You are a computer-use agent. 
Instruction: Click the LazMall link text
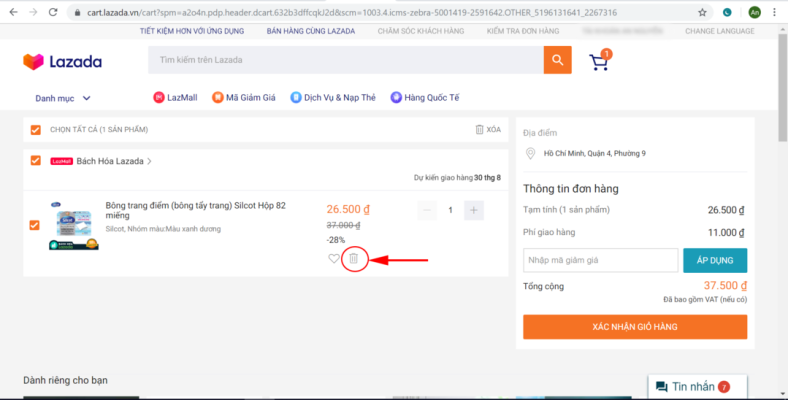pyautogui.click(x=182, y=97)
